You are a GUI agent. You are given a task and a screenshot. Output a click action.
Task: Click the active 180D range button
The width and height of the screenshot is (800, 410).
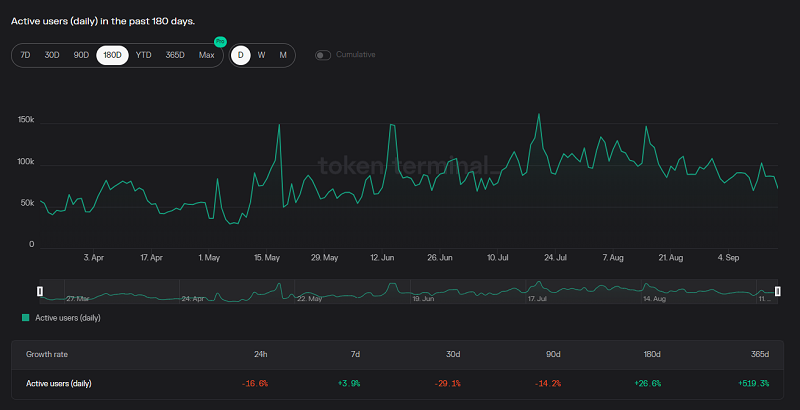click(x=112, y=55)
